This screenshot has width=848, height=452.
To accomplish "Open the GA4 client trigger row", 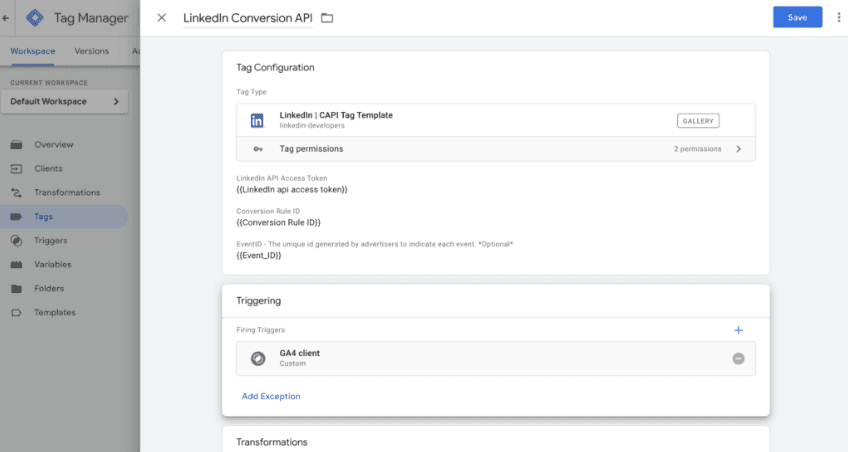I will click(x=495, y=358).
